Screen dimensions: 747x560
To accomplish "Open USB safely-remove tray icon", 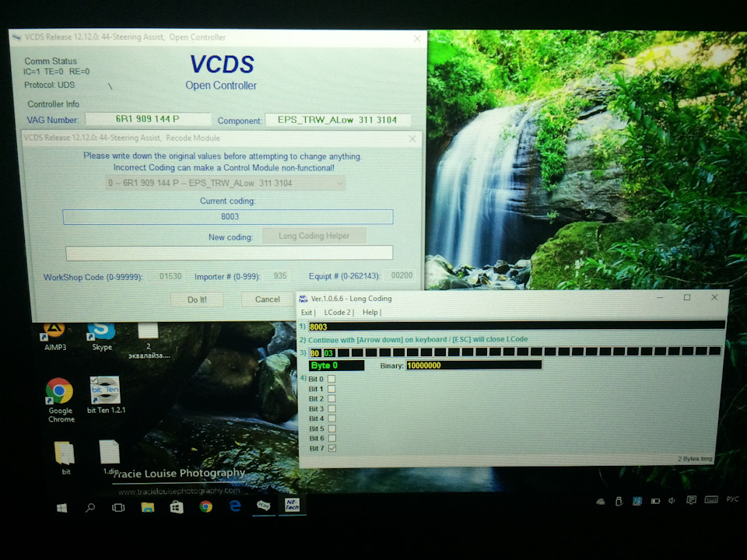I will (x=619, y=502).
